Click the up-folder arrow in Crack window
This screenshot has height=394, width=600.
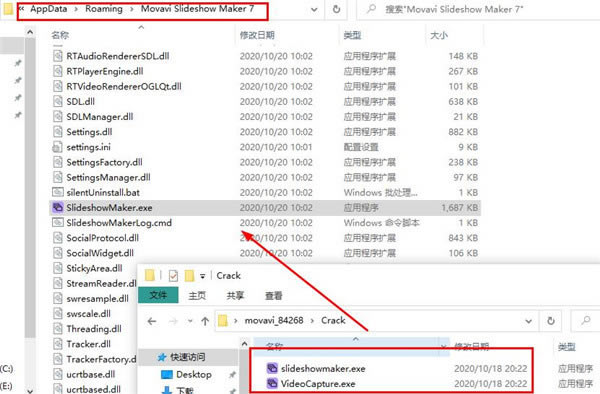[205, 321]
